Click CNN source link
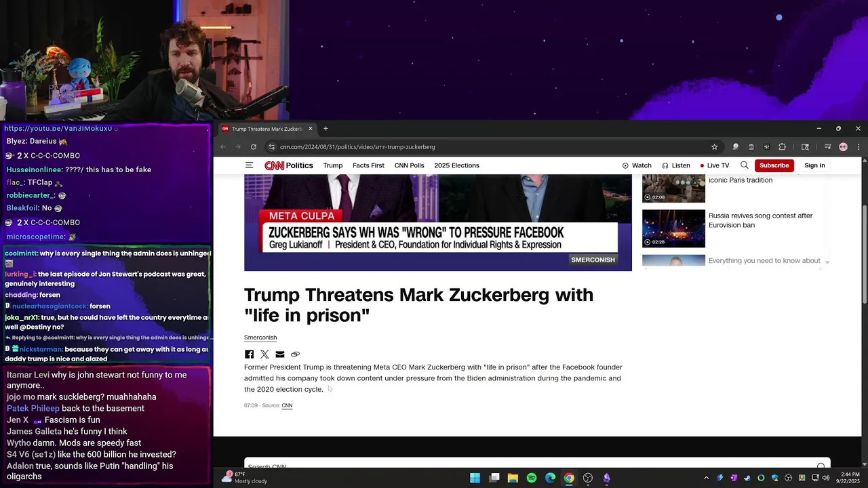This screenshot has height=488, width=868. [x=287, y=405]
